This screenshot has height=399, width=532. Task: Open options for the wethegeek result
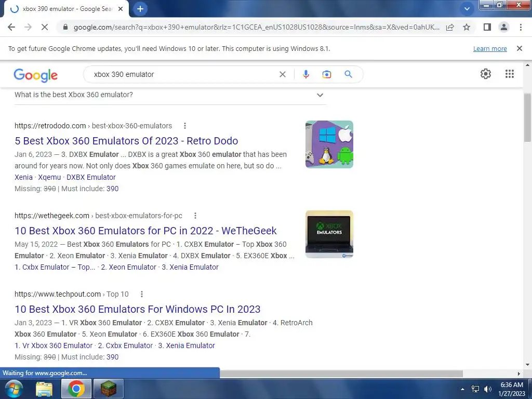coord(195,216)
